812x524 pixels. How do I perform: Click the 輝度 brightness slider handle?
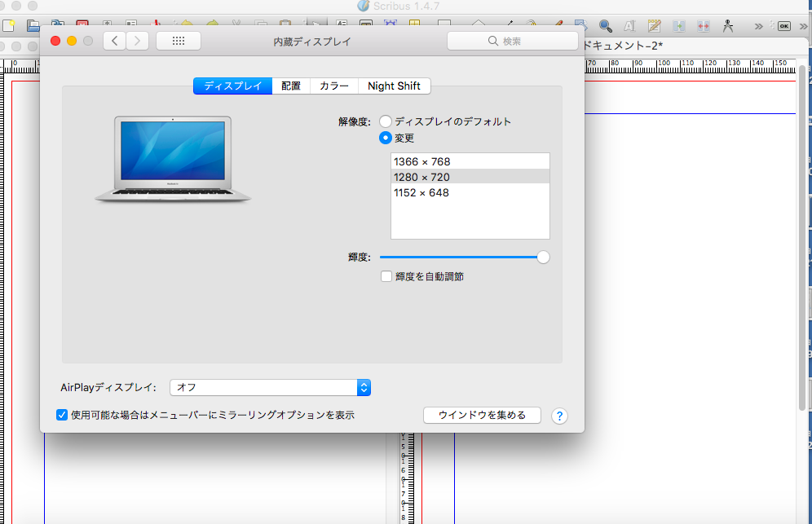pos(543,258)
